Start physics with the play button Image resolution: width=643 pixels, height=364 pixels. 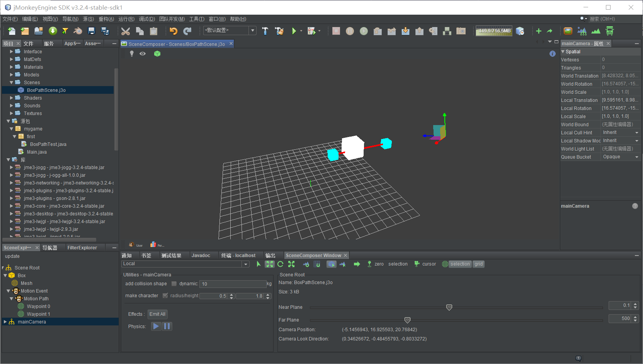coord(156,326)
